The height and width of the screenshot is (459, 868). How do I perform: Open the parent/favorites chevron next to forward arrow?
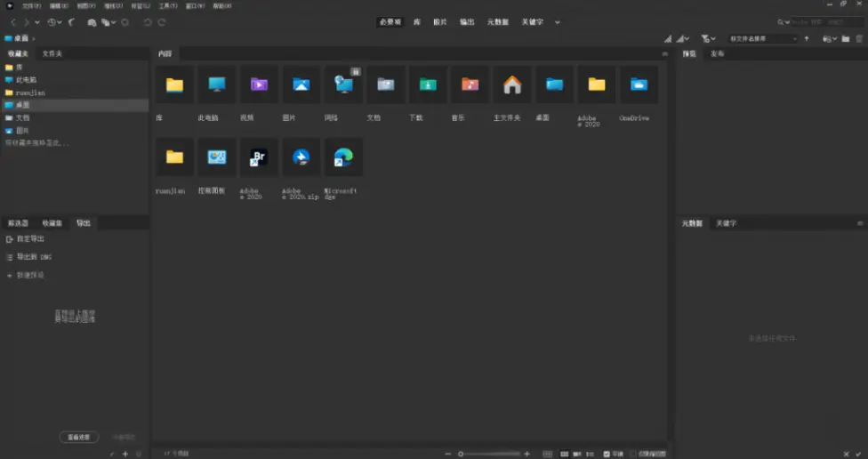coord(37,23)
